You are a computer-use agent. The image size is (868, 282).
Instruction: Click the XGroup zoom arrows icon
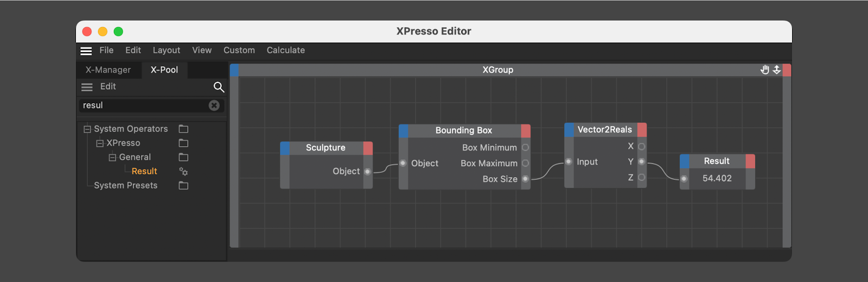coord(777,70)
